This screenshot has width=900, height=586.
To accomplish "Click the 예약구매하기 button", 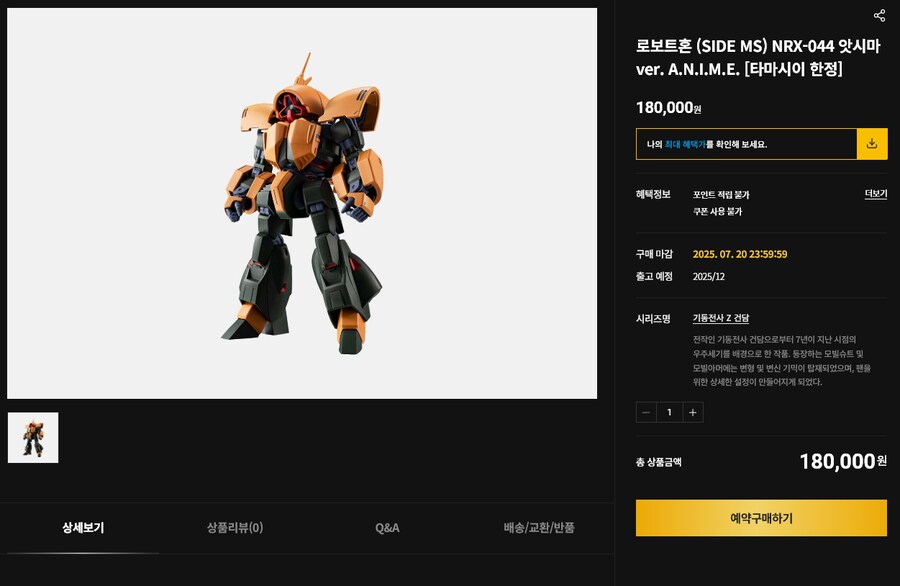I will click(x=761, y=518).
